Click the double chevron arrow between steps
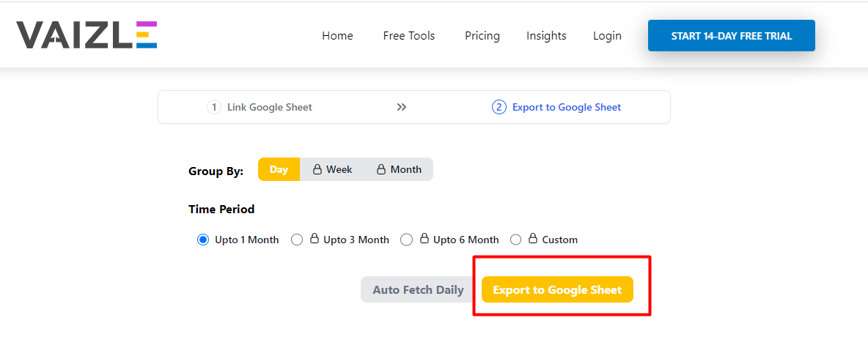This screenshot has width=868, height=359. (402, 107)
